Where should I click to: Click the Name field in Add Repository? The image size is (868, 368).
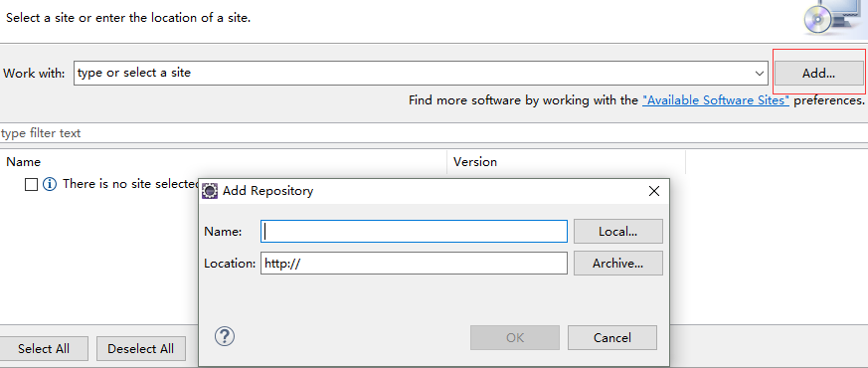click(x=414, y=232)
